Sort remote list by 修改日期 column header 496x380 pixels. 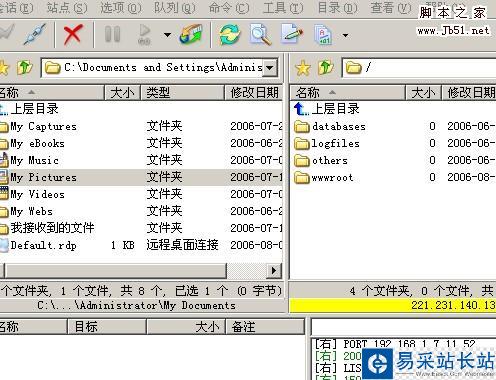click(x=469, y=92)
